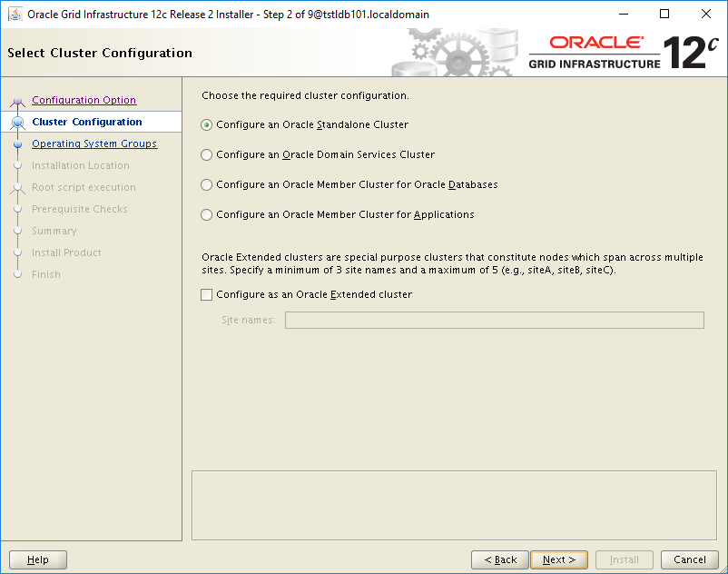The height and width of the screenshot is (574, 728).
Task: Enable Configure as an Oracle Extended cluster
Action: (x=206, y=294)
